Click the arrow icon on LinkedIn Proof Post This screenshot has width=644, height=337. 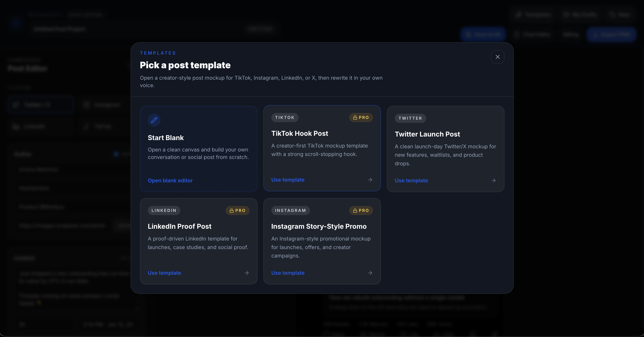(x=246, y=273)
